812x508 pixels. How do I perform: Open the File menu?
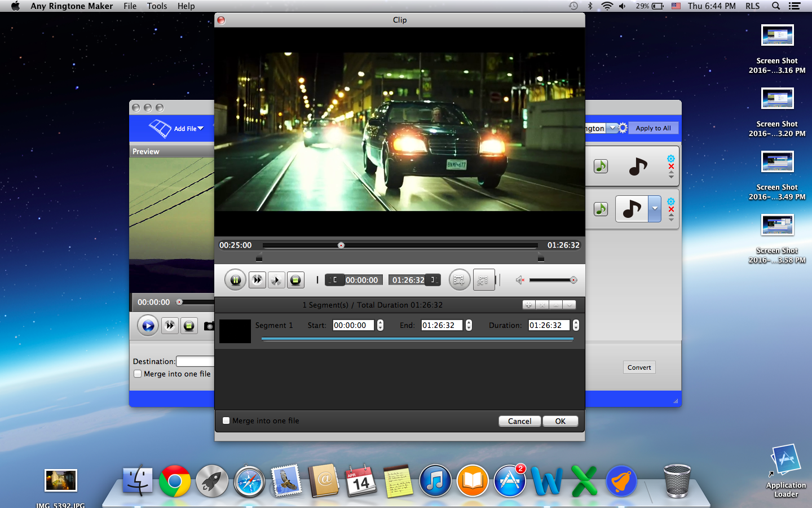pyautogui.click(x=130, y=6)
